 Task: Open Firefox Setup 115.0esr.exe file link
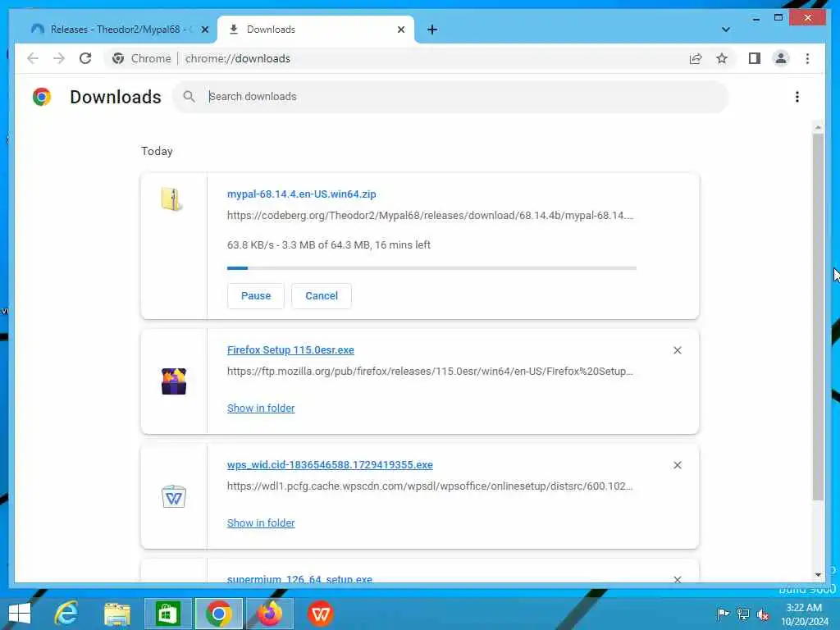tap(290, 349)
